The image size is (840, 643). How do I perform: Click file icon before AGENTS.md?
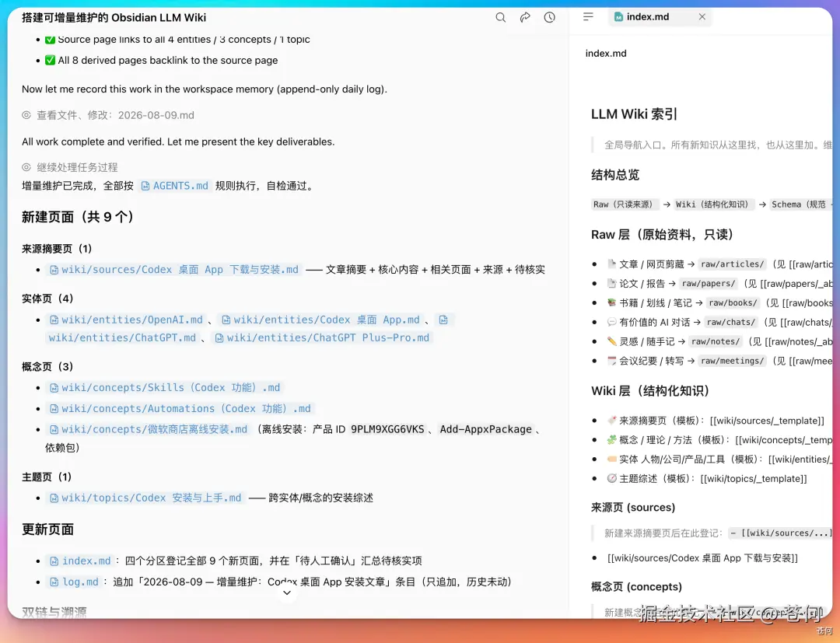coord(145,186)
